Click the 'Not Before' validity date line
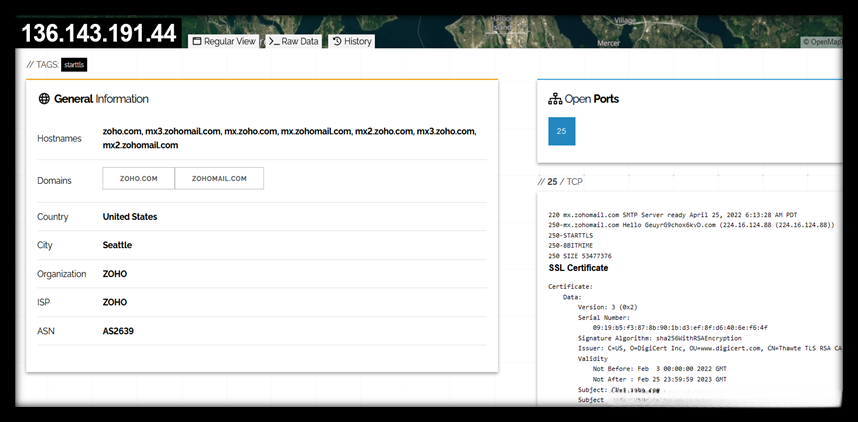This screenshot has width=858, height=422. [x=659, y=369]
